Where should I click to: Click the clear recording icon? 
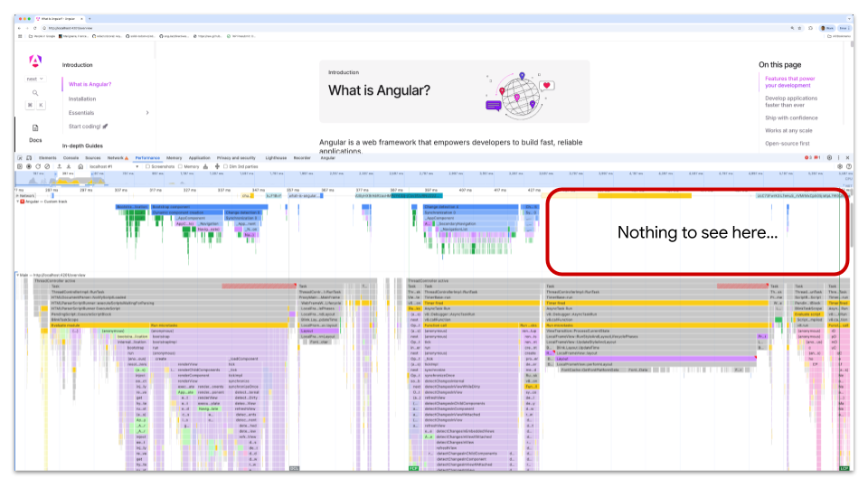point(47,166)
